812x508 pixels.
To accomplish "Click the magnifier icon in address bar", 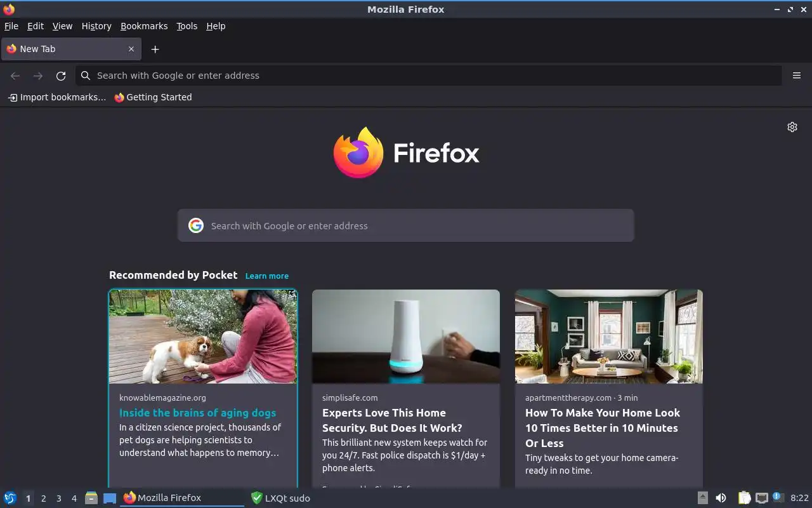I will pyautogui.click(x=86, y=76).
